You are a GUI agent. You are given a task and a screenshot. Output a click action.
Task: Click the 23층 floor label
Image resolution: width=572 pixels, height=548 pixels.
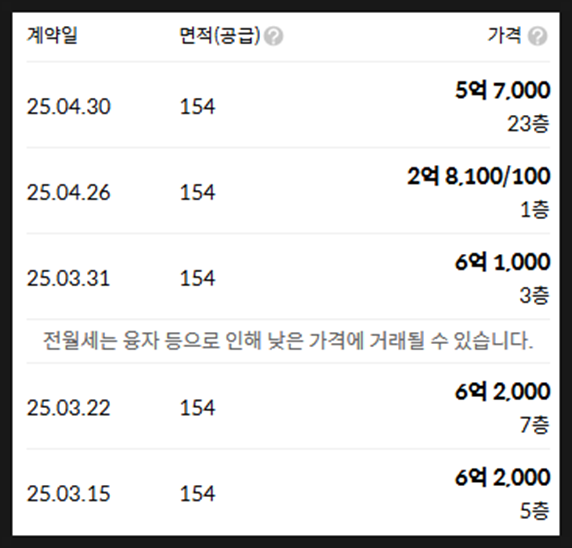tap(528, 124)
